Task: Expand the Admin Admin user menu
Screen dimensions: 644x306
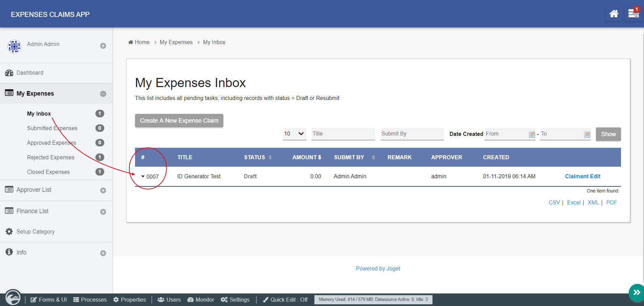Action: coord(103,46)
